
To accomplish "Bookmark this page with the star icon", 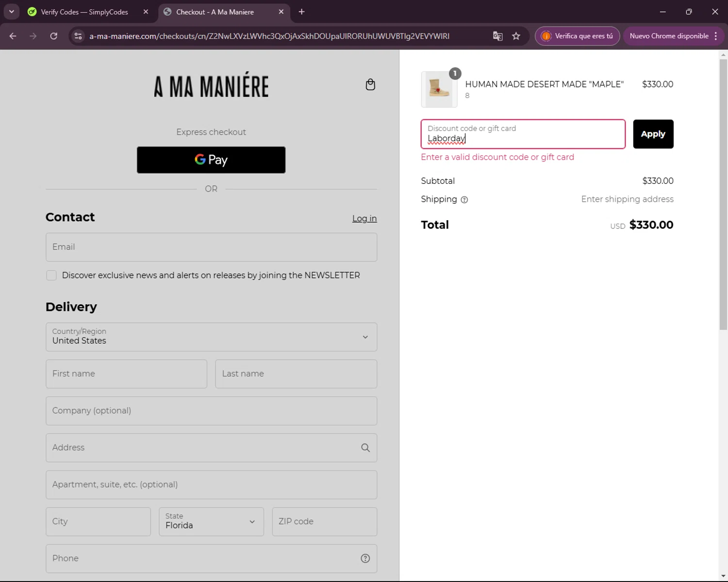I will click(x=516, y=36).
